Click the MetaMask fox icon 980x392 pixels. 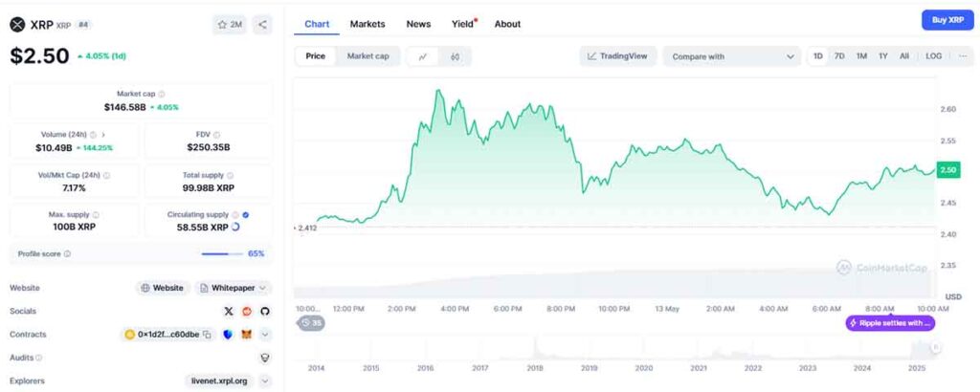pos(246,335)
